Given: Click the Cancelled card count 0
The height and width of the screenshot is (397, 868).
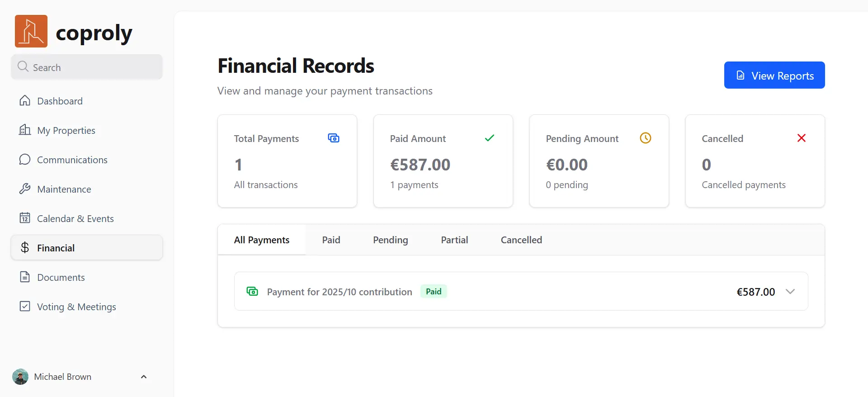Looking at the screenshot, I should (x=707, y=165).
